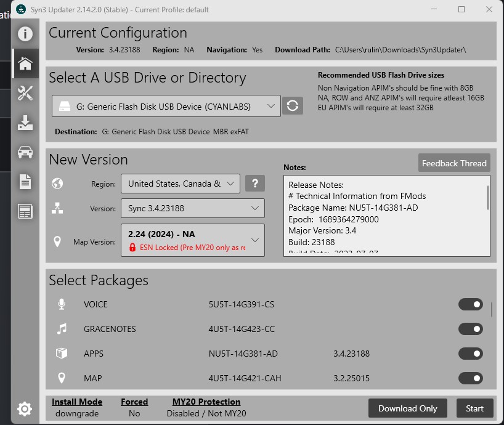Refresh the USB drive list
Image resolution: width=504 pixels, height=425 pixels.
(x=293, y=106)
